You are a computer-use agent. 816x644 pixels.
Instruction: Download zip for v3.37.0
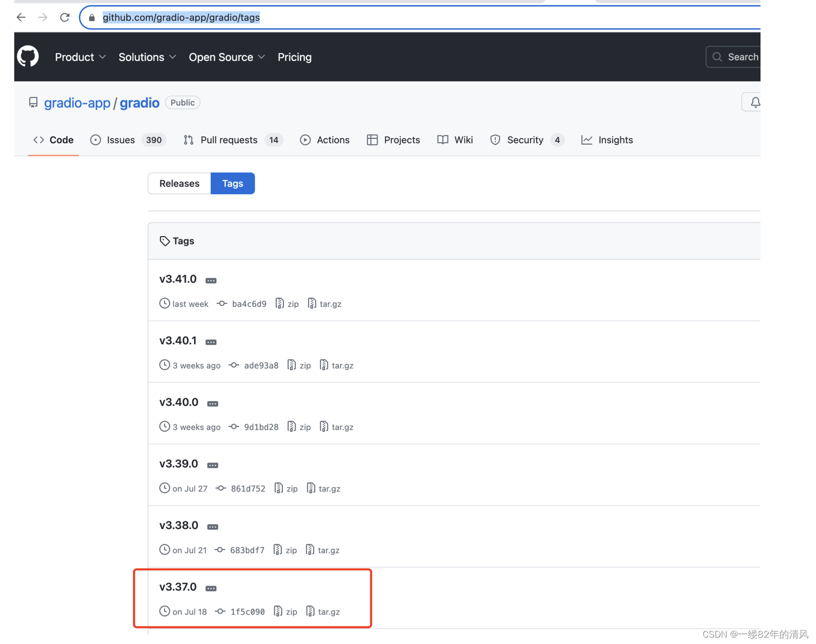286,612
